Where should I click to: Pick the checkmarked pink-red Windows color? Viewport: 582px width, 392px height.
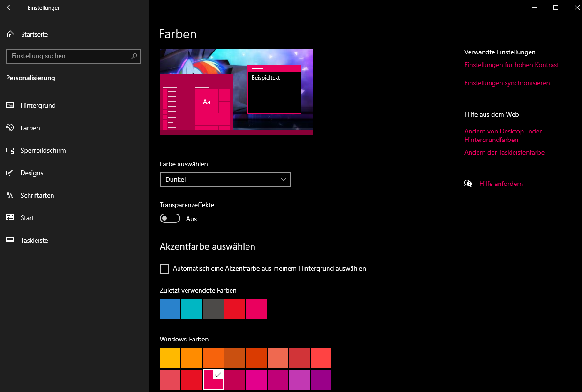pos(213,379)
